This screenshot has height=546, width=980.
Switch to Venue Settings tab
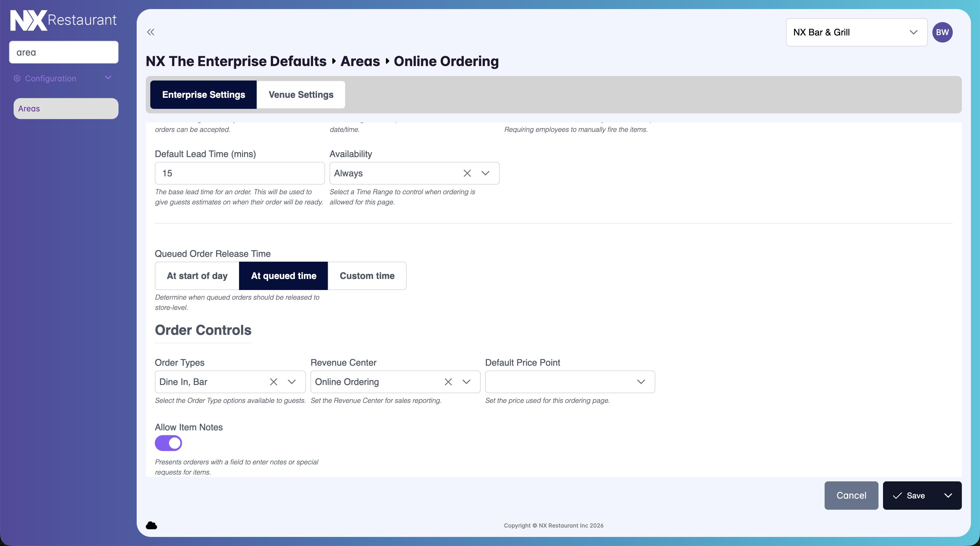[x=301, y=95]
